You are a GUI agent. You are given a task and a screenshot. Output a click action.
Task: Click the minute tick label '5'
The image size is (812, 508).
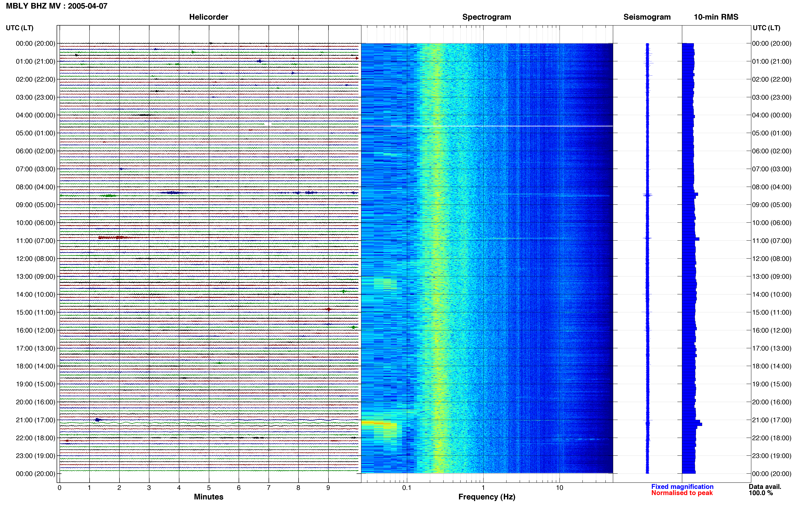pyautogui.click(x=209, y=488)
